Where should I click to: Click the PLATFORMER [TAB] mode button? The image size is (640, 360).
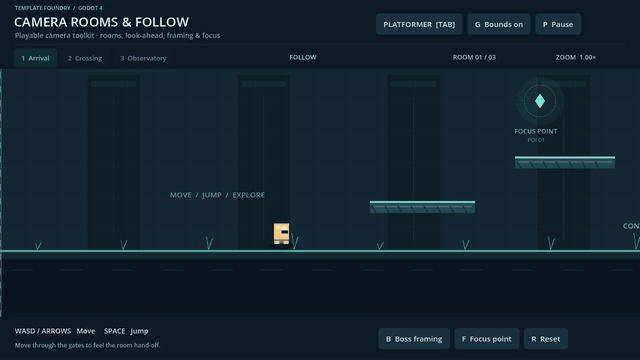click(x=419, y=24)
